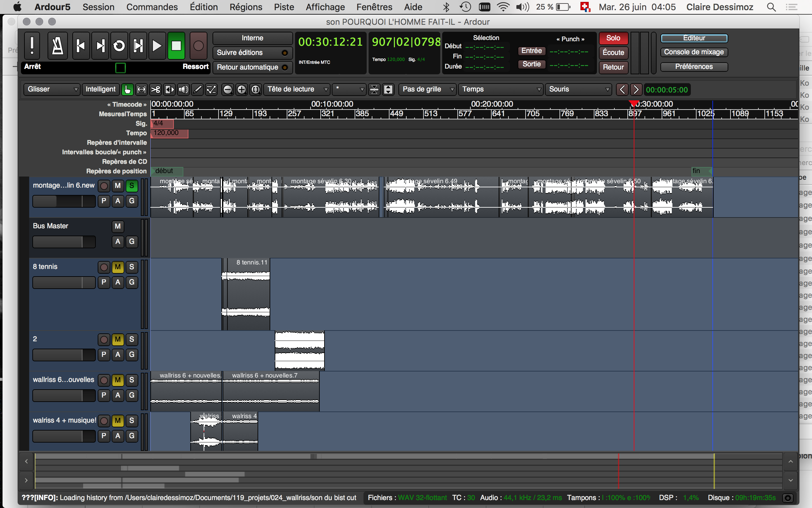This screenshot has height=508, width=812.
Task: Go to session end transport button
Action: (100, 46)
